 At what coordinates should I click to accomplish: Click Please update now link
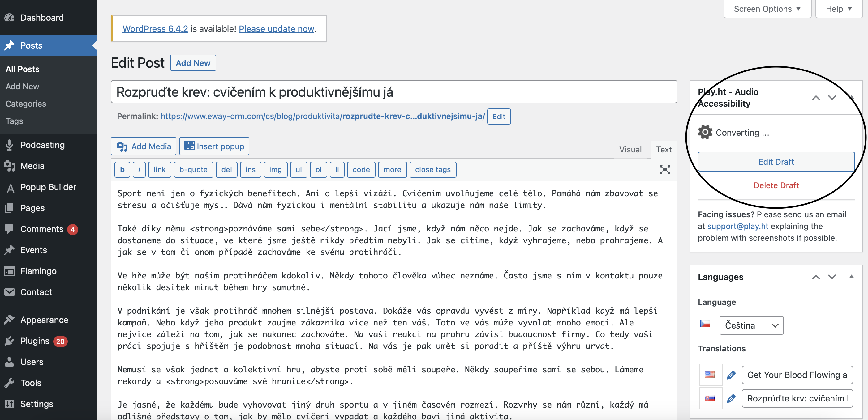click(x=276, y=29)
